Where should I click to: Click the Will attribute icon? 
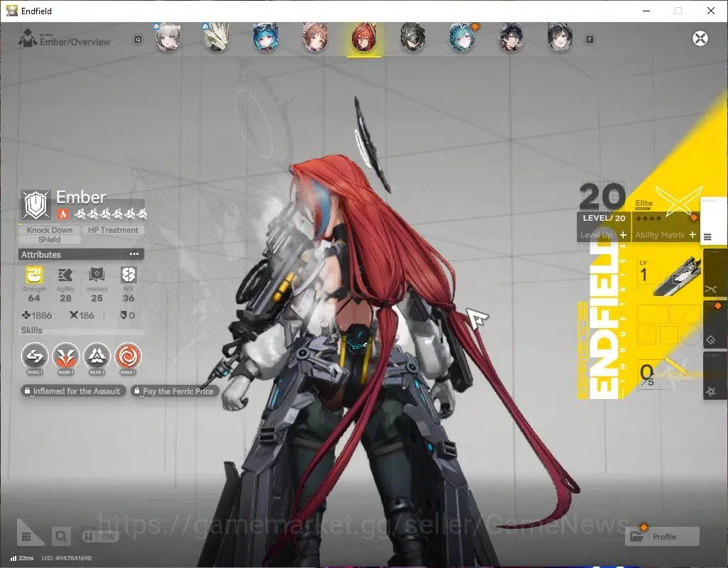[128, 275]
